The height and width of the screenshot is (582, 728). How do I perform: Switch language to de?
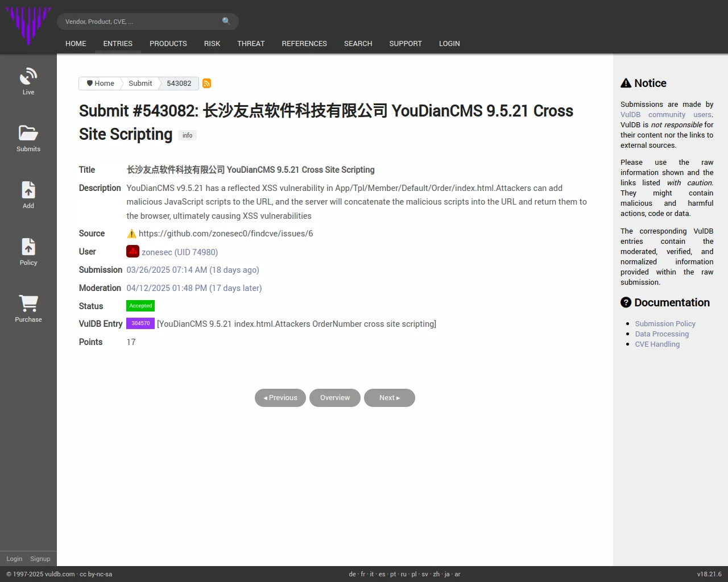[x=353, y=574]
